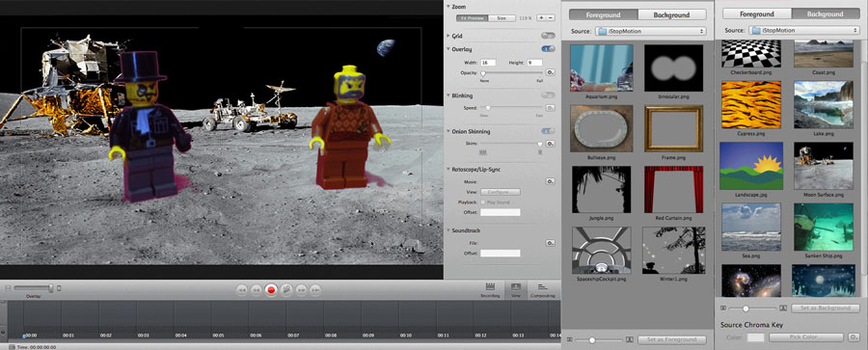Viewport: 868px width, 350px height.
Task: Click large-thumbnail icon in Background panel
Action: 783,308
